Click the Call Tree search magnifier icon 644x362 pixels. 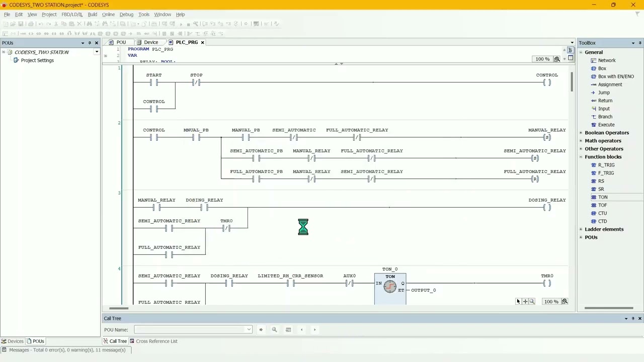pyautogui.click(x=274, y=330)
